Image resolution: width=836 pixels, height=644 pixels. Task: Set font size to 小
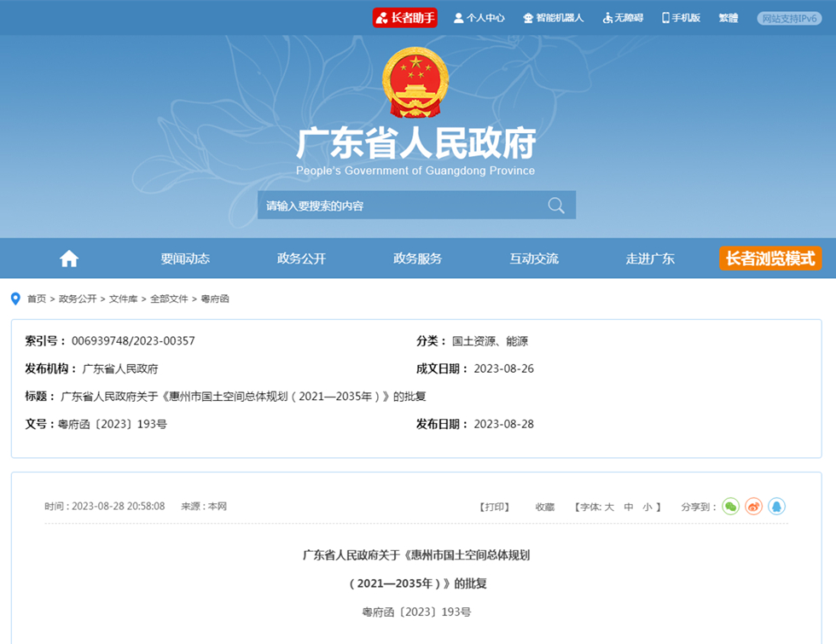pyautogui.click(x=647, y=507)
